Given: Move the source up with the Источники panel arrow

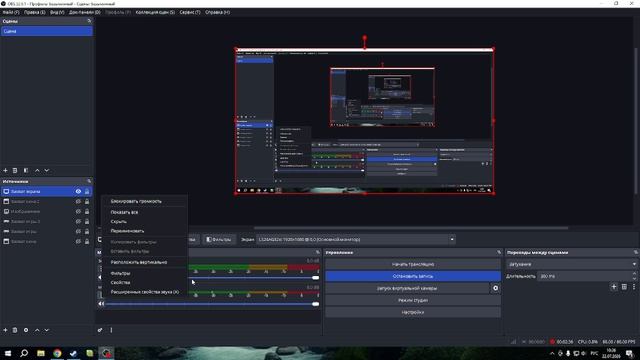Looking at the screenshot, I should pos(37,330).
